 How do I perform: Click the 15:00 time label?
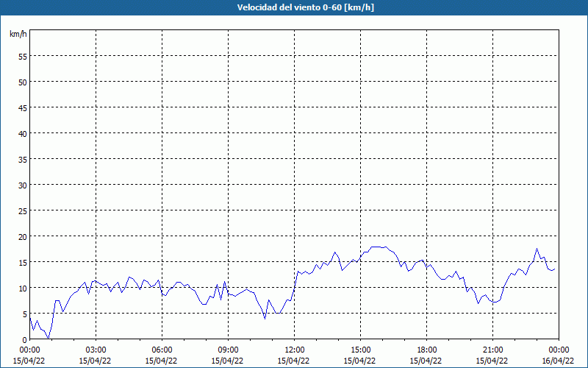pyautogui.click(x=360, y=350)
